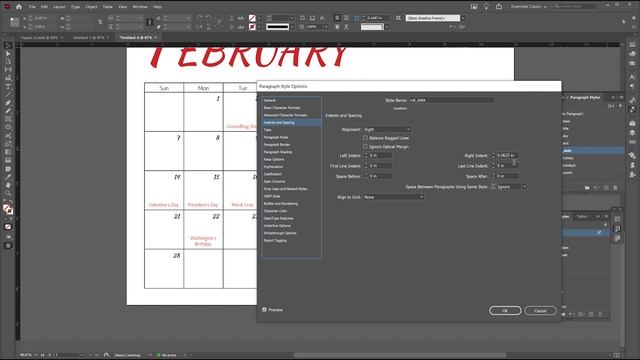Select the Direct Selection tool

[x=8, y=53]
